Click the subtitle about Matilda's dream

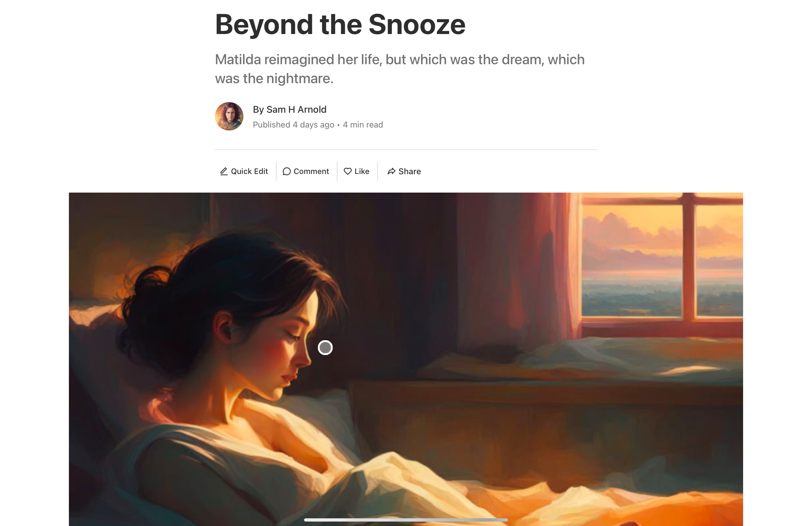click(x=399, y=69)
